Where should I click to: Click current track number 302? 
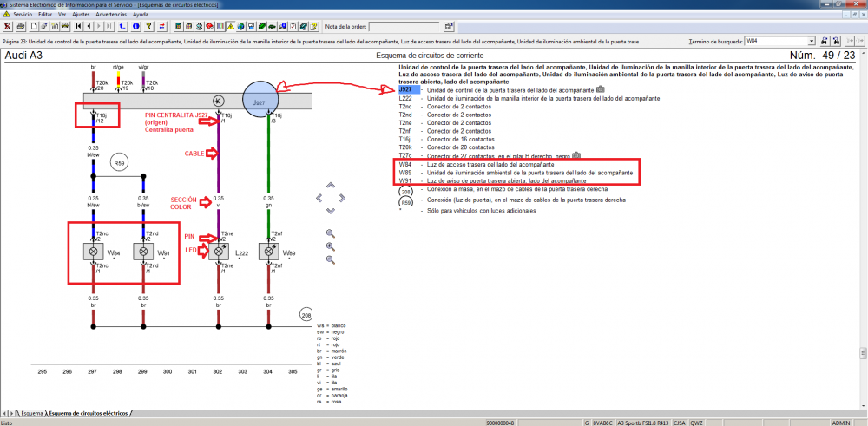pyautogui.click(x=218, y=372)
